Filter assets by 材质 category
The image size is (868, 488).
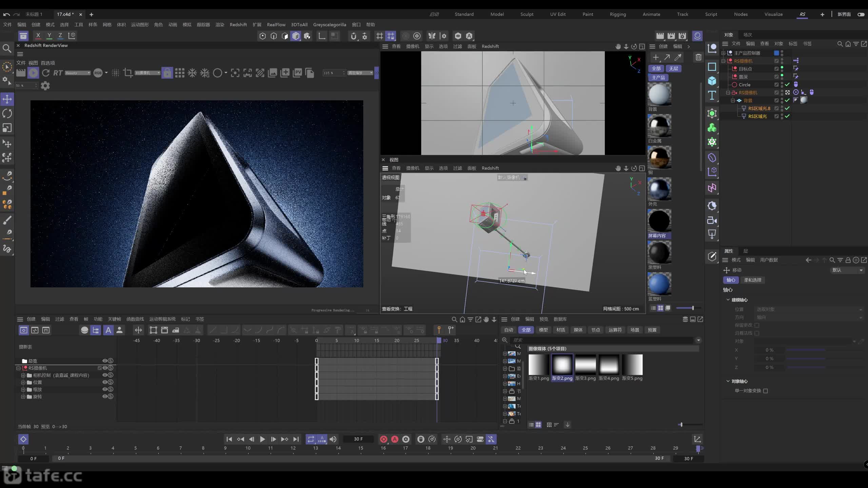click(x=560, y=330)
